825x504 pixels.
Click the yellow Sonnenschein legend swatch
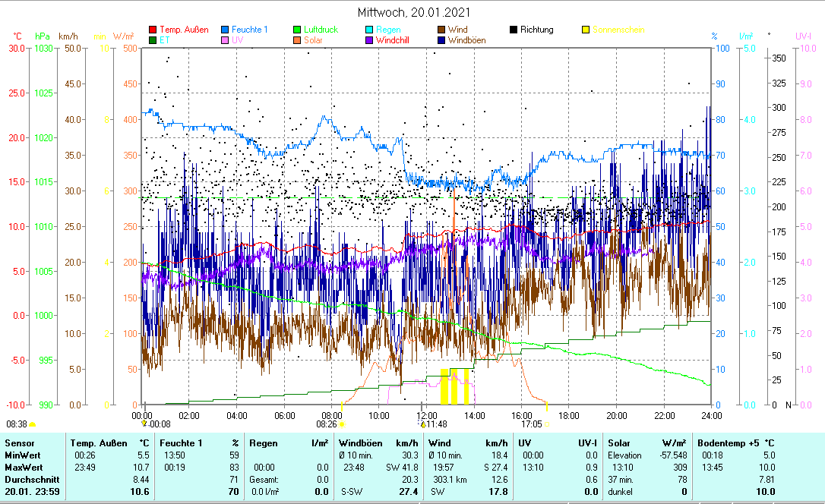tap(586, 30)
